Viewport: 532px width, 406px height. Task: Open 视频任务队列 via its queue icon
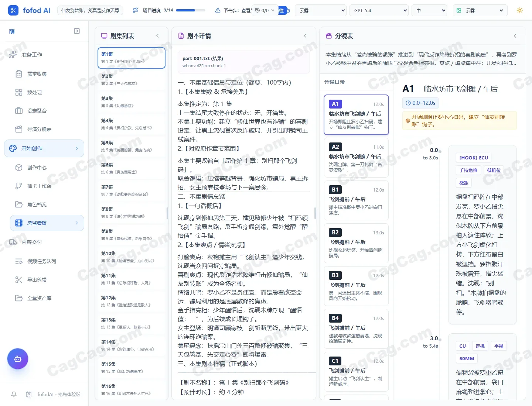(x=19, y=261)
